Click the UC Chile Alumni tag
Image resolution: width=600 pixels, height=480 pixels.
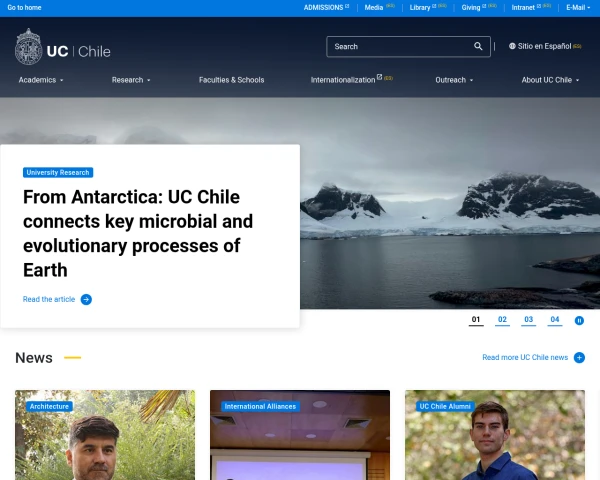(445, 407)
